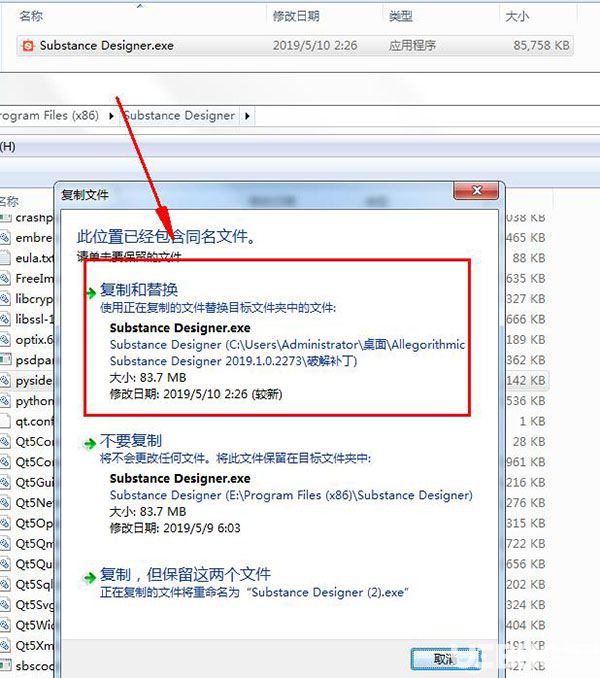Image resolution: width=600 pixels, height=678 pixels.
Task: Click the python file icon
Action: click(5, 401)
